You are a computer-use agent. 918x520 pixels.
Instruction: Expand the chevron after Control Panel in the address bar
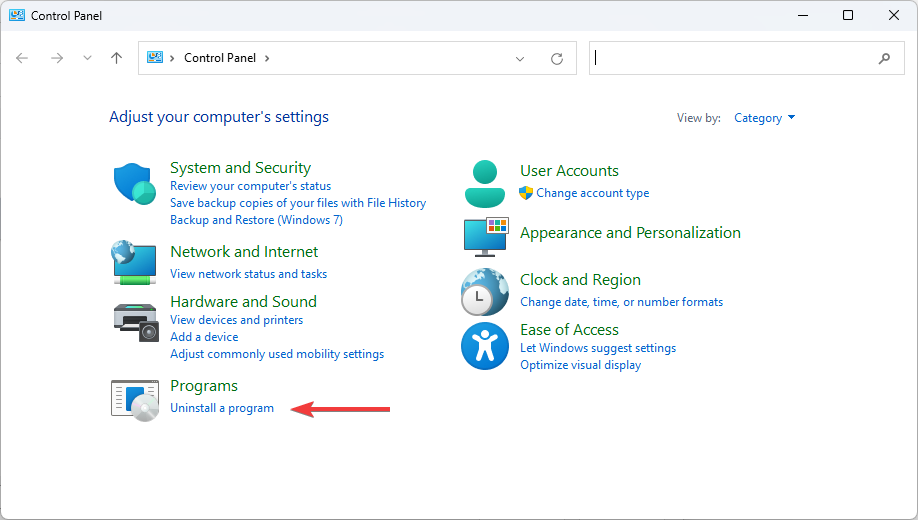(x=267, y=58)
